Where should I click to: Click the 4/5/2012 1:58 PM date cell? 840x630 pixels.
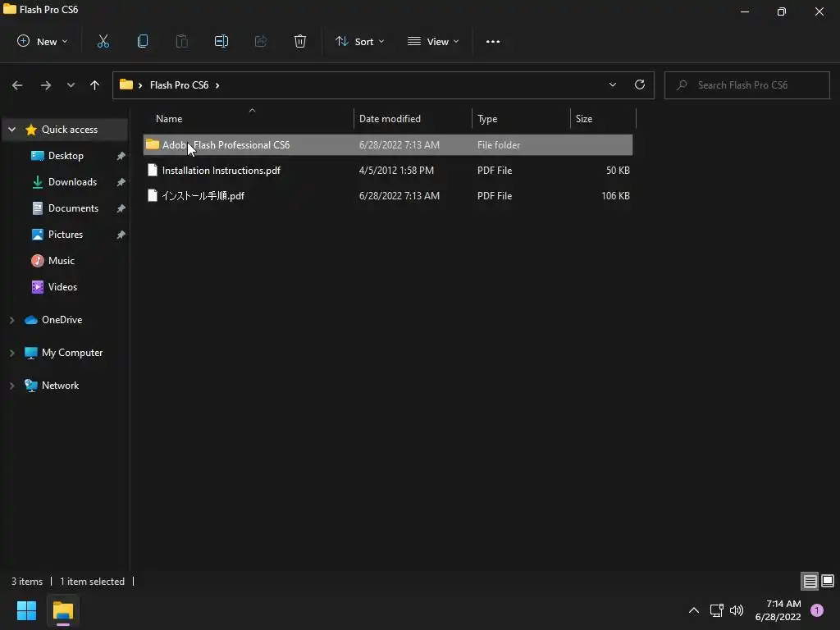coord(396,171)
